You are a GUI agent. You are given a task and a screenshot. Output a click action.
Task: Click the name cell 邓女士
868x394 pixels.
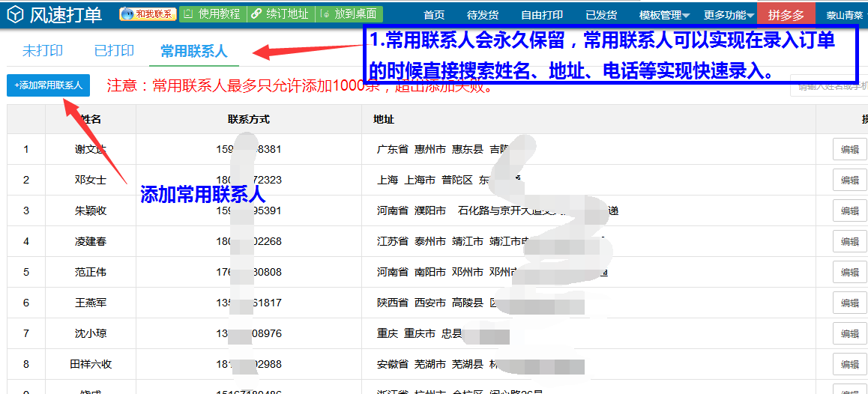[91, 180]
